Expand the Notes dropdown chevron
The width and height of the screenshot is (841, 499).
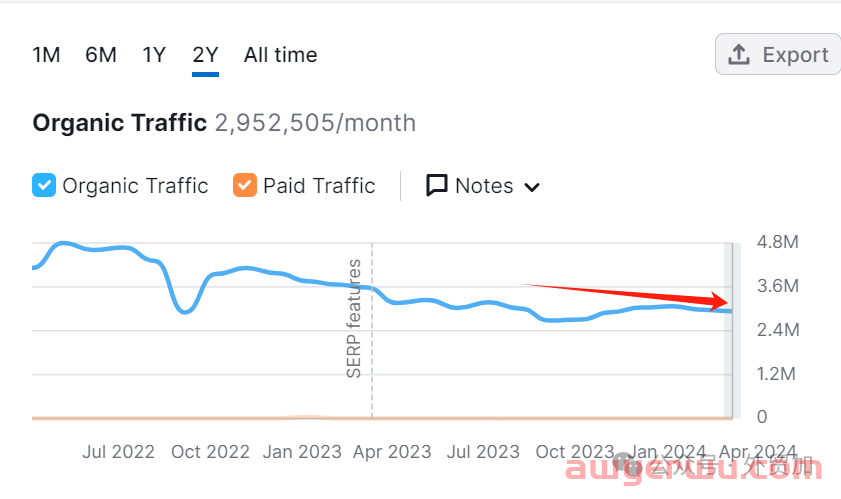point(532,187)
